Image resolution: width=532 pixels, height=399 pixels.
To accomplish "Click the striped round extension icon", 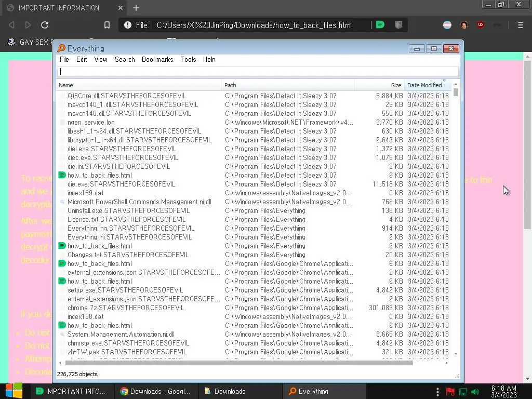I will (x=447, y=25).
